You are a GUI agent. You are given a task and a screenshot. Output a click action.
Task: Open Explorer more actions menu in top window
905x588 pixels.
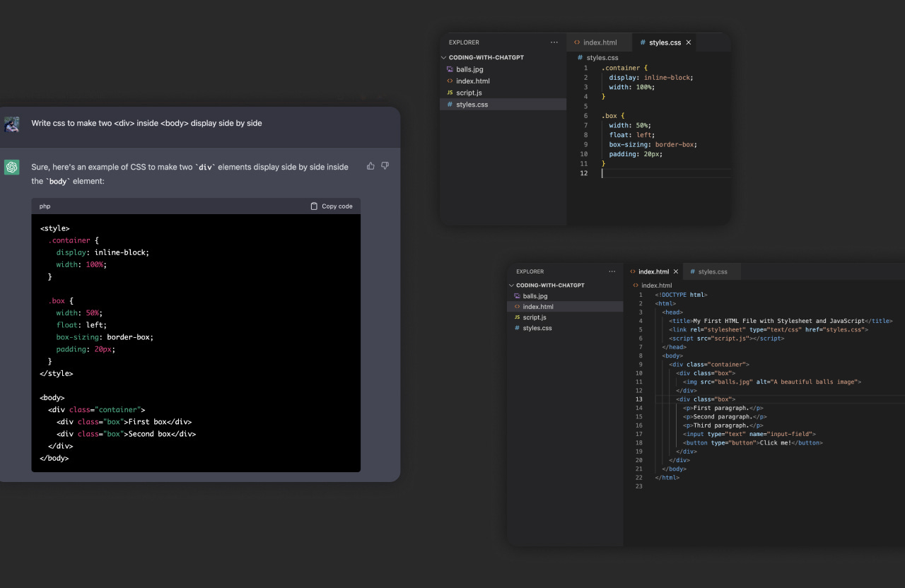(554, 42)
